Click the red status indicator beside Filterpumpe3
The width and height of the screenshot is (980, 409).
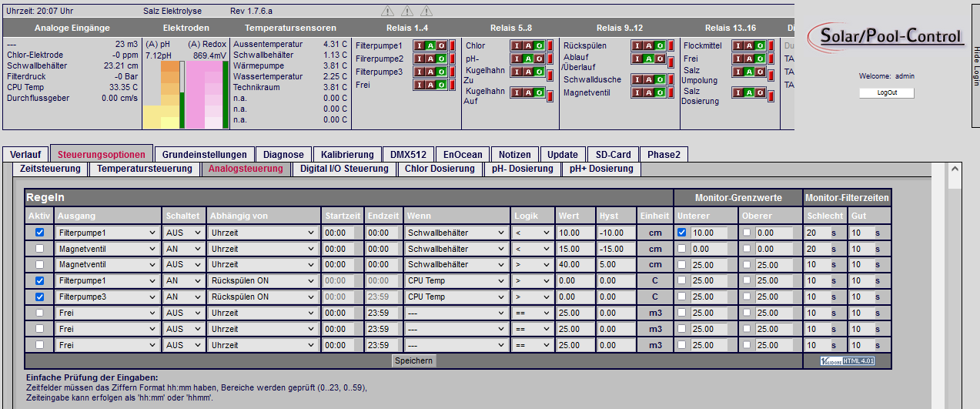tap(452, 72)
